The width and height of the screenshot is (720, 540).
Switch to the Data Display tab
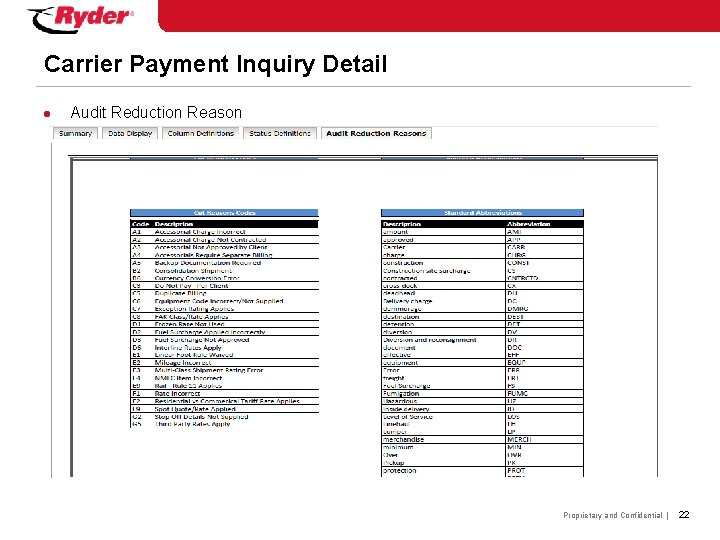click(130, 134)
